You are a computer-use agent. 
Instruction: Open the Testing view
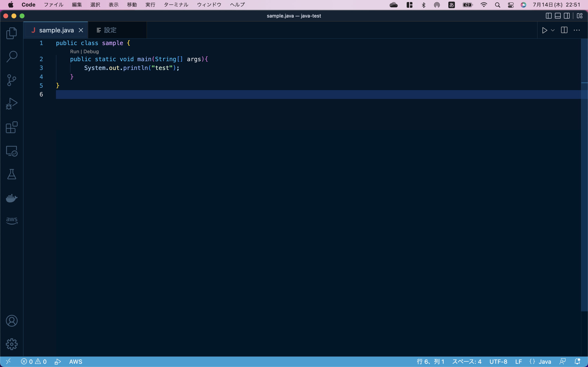tap(11, 174)
